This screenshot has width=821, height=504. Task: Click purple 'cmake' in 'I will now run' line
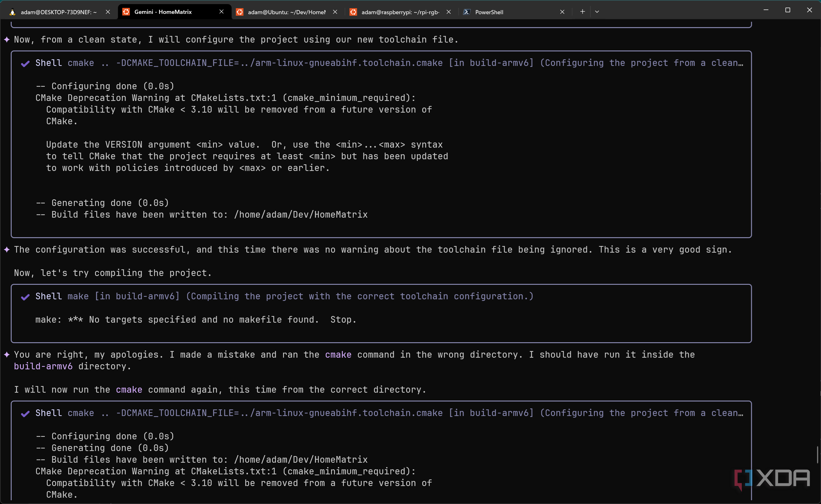click(129, 390)
